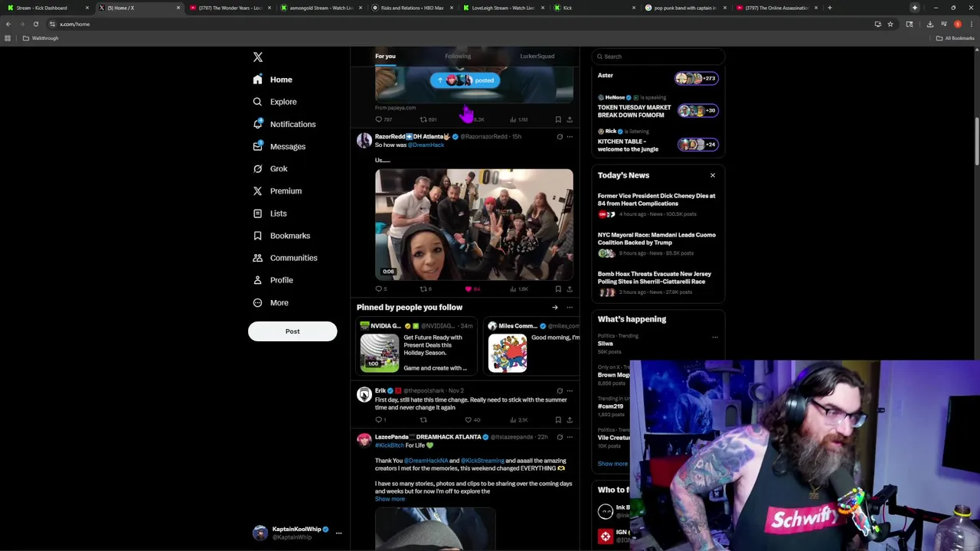Open the Grok icon on Erik's post
Screen dimensions: 980x551
click(560, 391)
